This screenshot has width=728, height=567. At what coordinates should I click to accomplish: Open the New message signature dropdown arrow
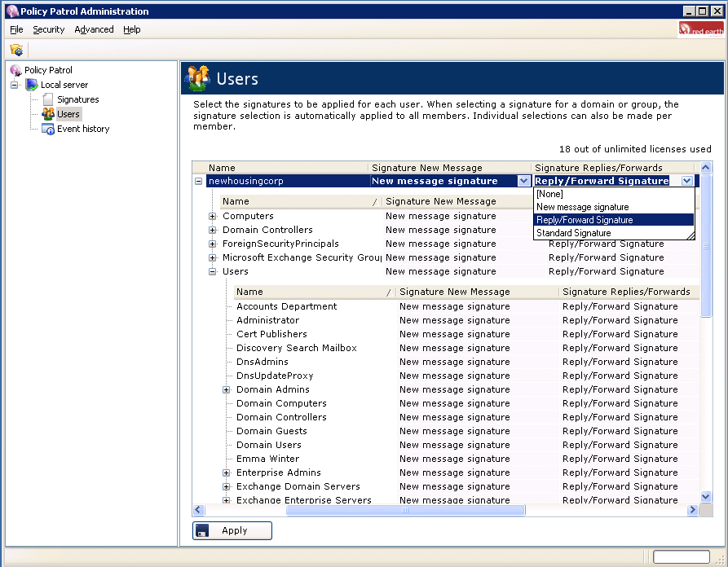[523, 181]
